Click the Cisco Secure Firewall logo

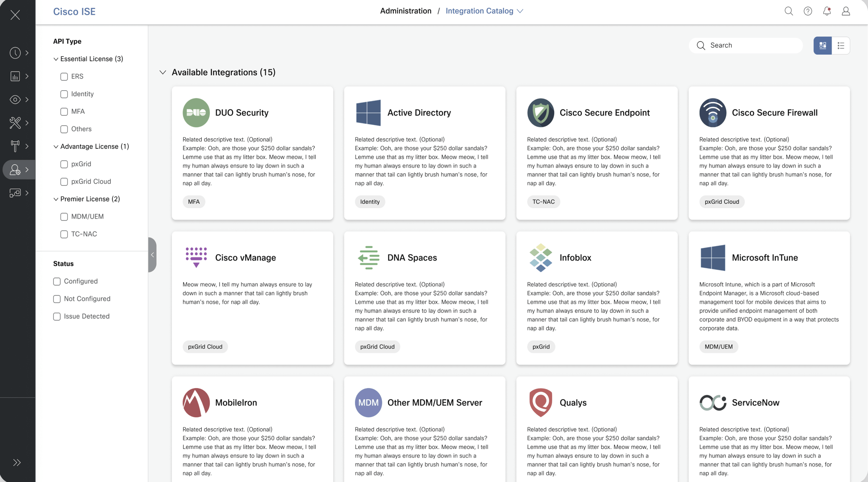click(713, 113)
